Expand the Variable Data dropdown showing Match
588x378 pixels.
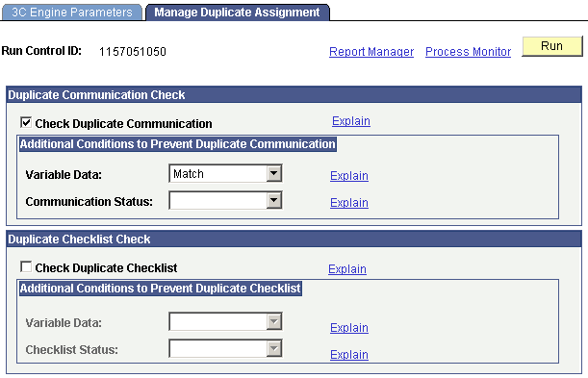click(x=225, y=173)
